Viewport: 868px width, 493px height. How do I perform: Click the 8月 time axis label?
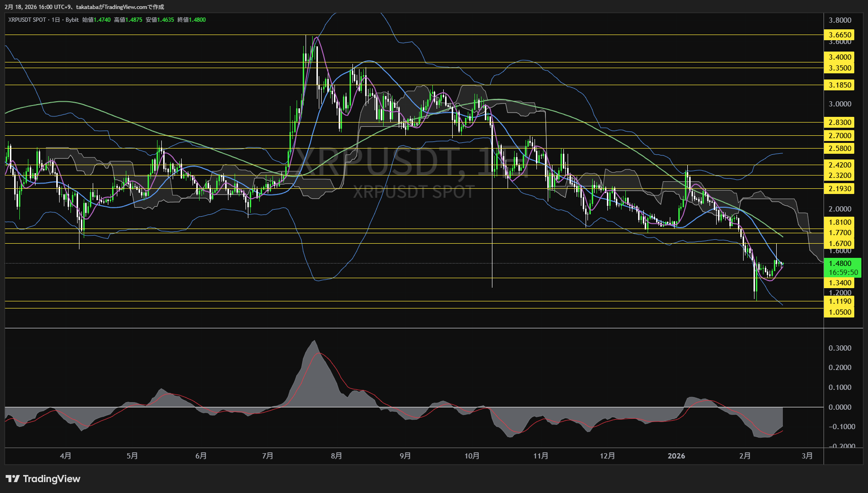pyautogui.click(x=336, y=456)
